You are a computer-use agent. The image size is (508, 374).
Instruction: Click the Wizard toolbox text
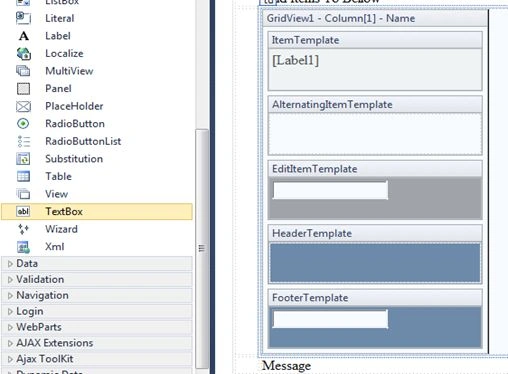point(61,229)
